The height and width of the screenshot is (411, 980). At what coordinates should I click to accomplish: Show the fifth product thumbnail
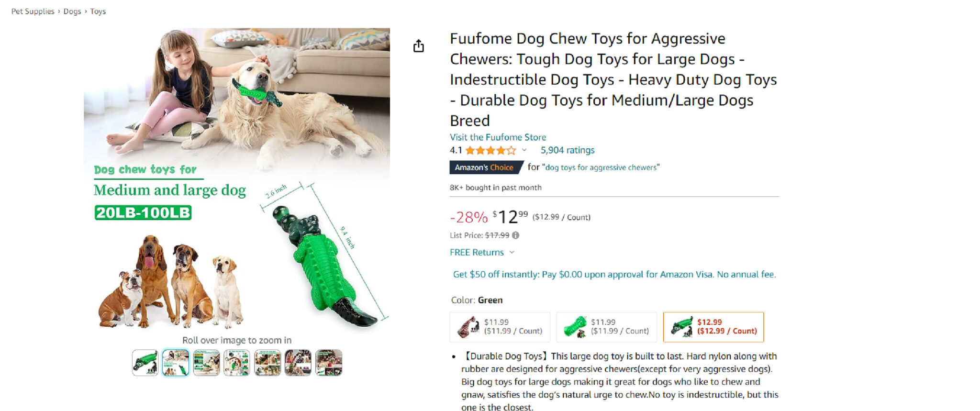point(267,363)
